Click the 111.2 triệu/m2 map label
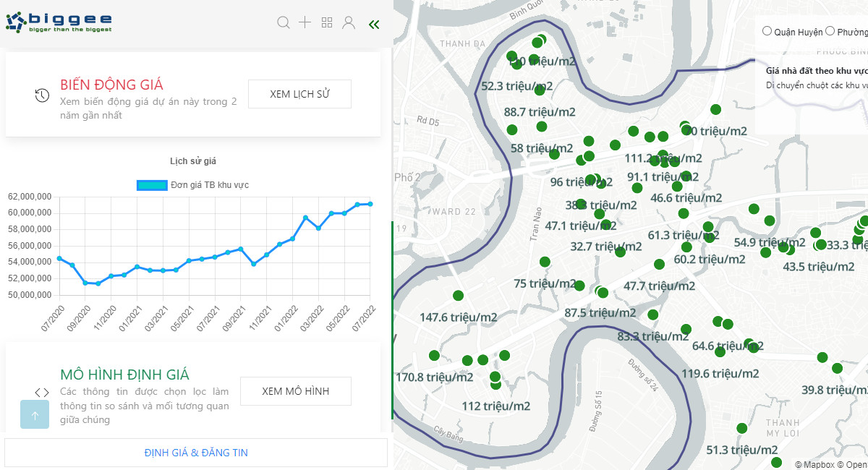The height and width of the screenshot is (470, 868). click(x=663, y=158)
